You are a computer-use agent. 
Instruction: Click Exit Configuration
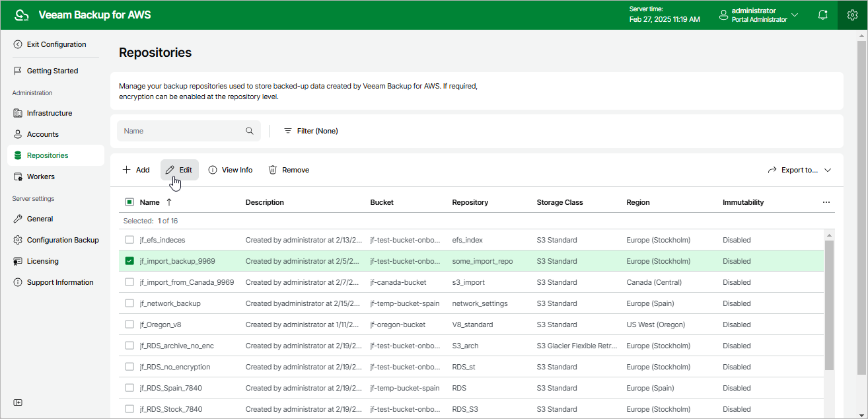click(x=55, y=44)
